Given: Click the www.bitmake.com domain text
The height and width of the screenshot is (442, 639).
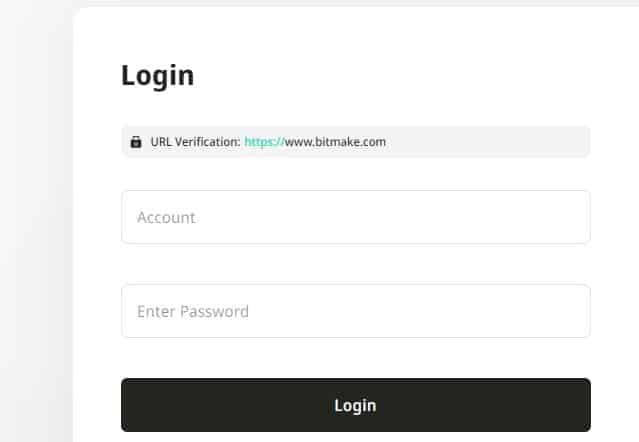Looking at the screenshot, I should 335,142.
